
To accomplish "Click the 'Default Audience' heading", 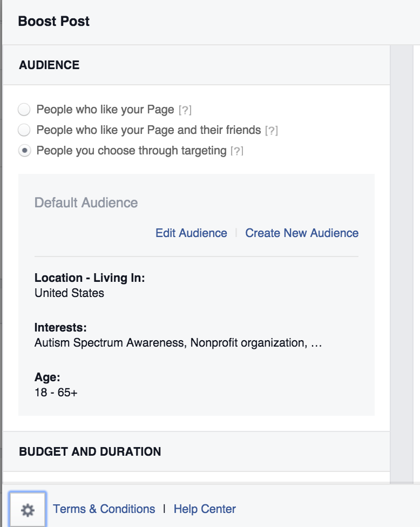I will pos(86,202).
